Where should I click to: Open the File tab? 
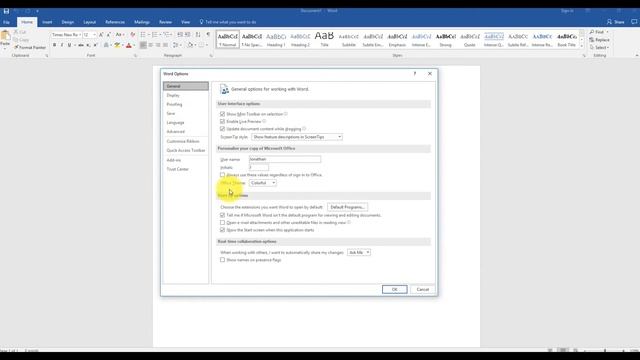(7, 22)
